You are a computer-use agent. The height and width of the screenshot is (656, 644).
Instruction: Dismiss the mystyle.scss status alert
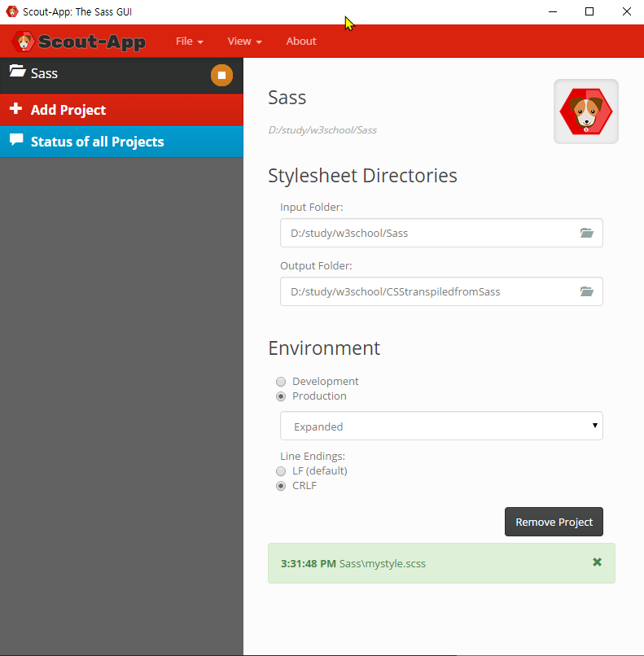(x=597, y=562)
